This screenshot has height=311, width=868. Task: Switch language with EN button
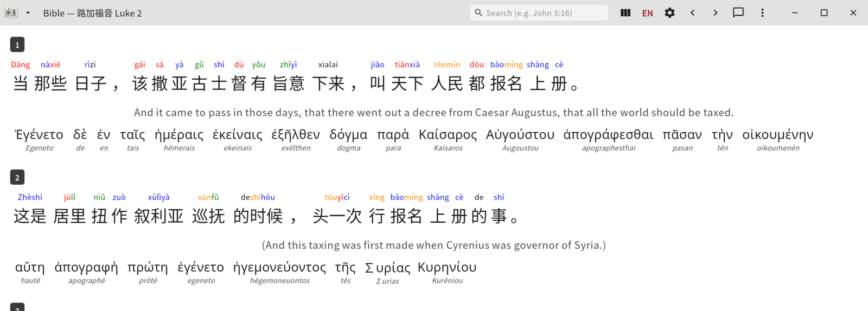click(x=648, y=13)
